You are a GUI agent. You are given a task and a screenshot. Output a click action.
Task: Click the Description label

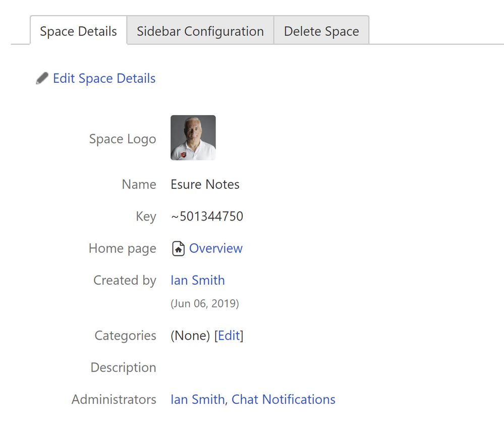(x=124, y=367)
